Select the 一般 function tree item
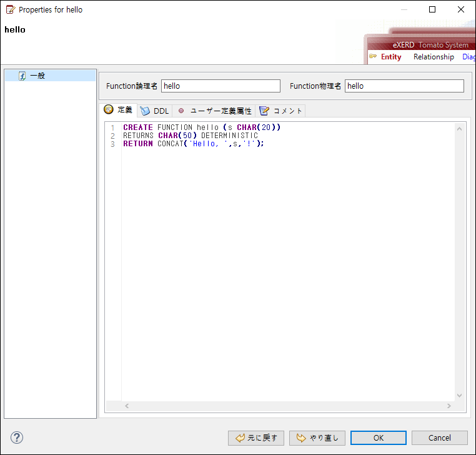476x455 pixels. (50, 76)
